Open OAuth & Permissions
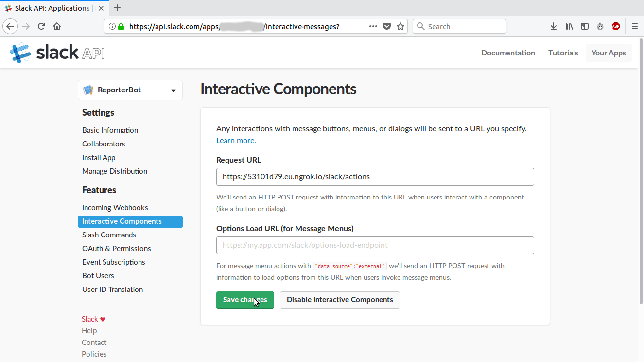 [x=116, y=248]
